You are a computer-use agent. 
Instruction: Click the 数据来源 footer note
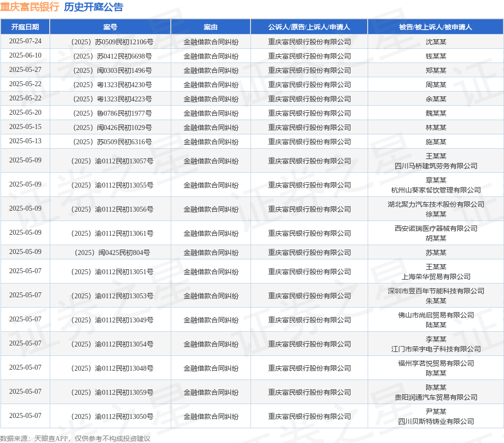tap(75, 439)
